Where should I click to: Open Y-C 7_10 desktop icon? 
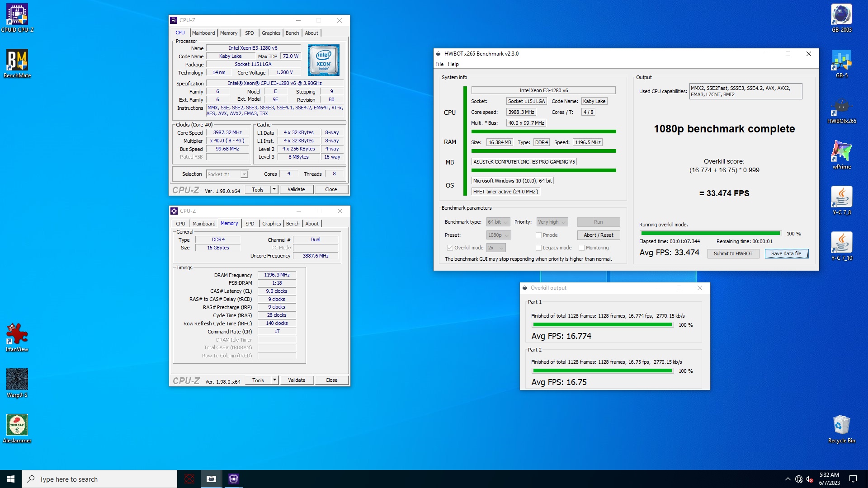(x=841, y=246)
